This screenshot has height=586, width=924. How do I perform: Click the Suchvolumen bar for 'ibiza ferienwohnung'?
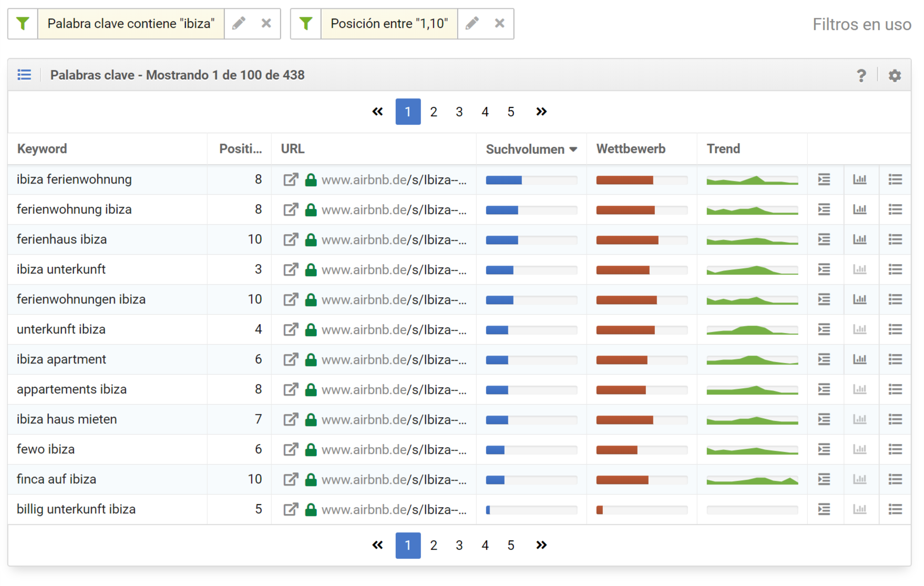coord(531,180)
